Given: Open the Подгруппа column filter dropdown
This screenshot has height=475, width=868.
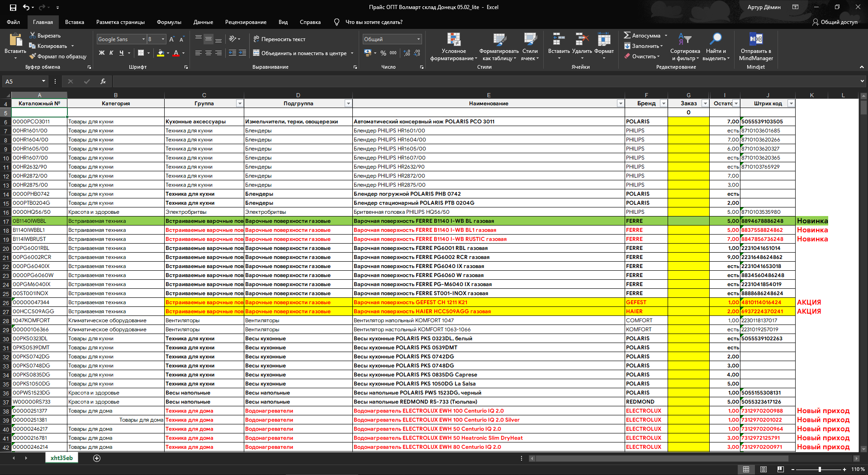Looking at the screenshot, I should click(348, 103).
